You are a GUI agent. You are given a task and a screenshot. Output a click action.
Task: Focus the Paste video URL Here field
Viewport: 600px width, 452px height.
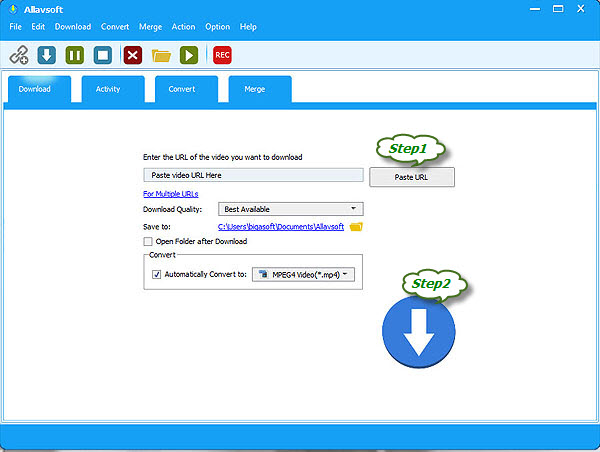(x=253, y=175)
